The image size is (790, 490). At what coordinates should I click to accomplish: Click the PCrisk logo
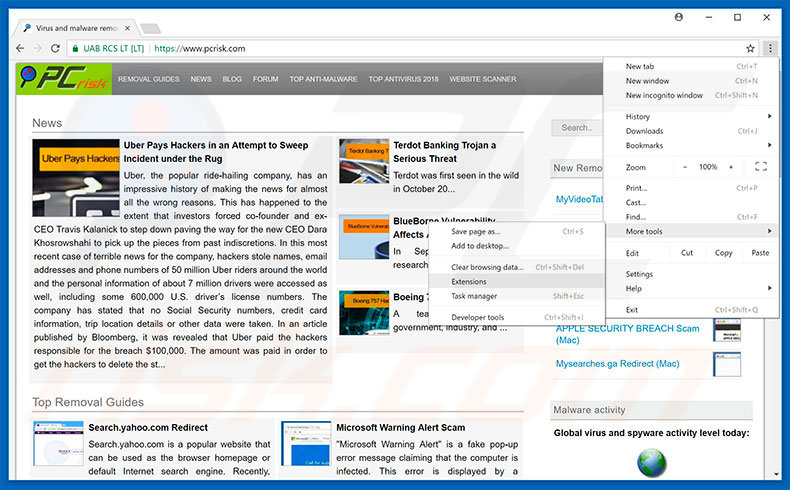(x=64, y=79)
